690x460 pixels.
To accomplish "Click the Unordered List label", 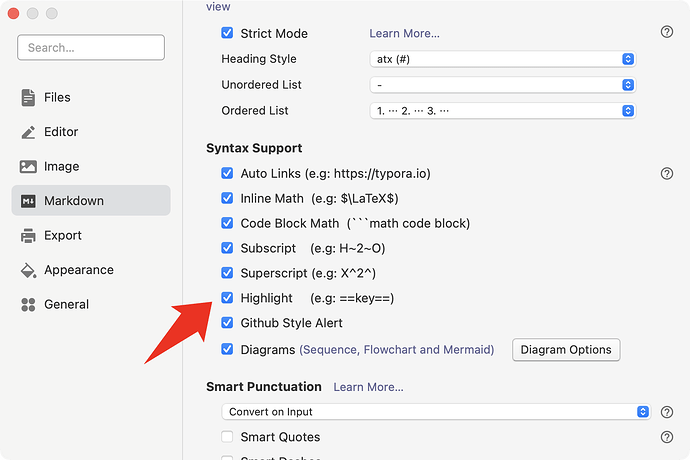I will tap(261, 85).
